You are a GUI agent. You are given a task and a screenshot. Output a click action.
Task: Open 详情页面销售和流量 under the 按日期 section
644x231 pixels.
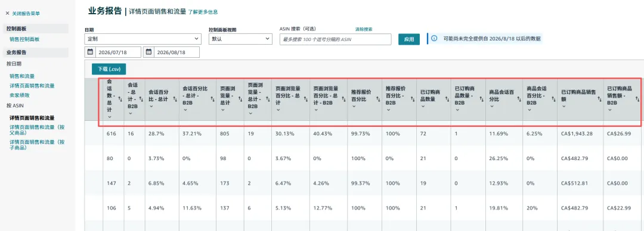point(32,86)
